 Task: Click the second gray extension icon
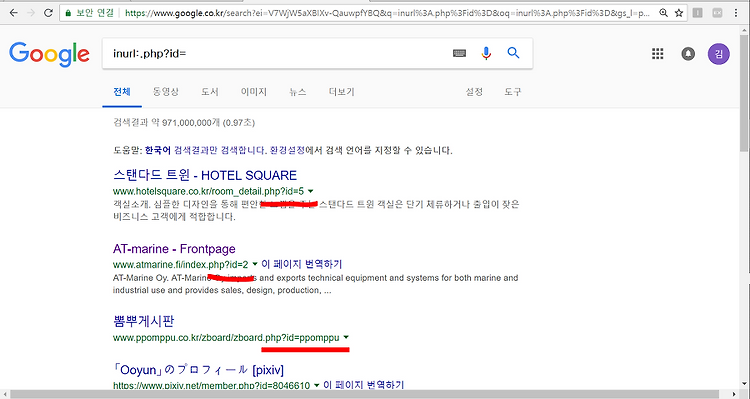tap(717, 13)
